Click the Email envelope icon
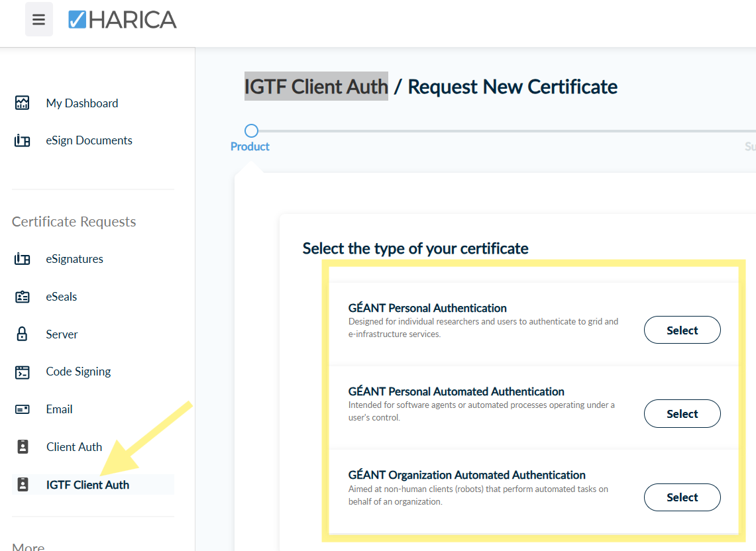Image resolution: width=756 pixels, height=551 pixels. 22,409
